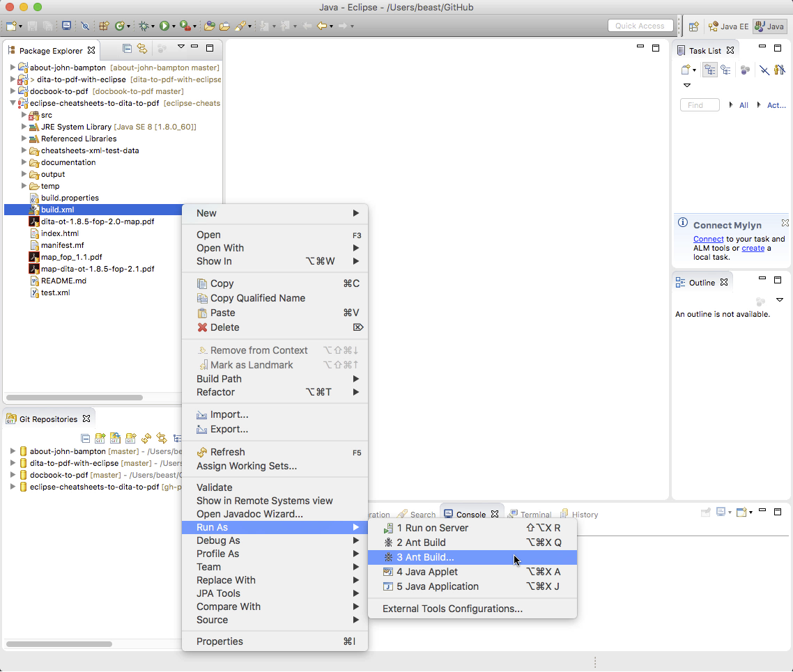The width and height of the screenshot is (793, 672).
Task: Open the Run button dropdown arrow
Action: (x=174, y=26)
